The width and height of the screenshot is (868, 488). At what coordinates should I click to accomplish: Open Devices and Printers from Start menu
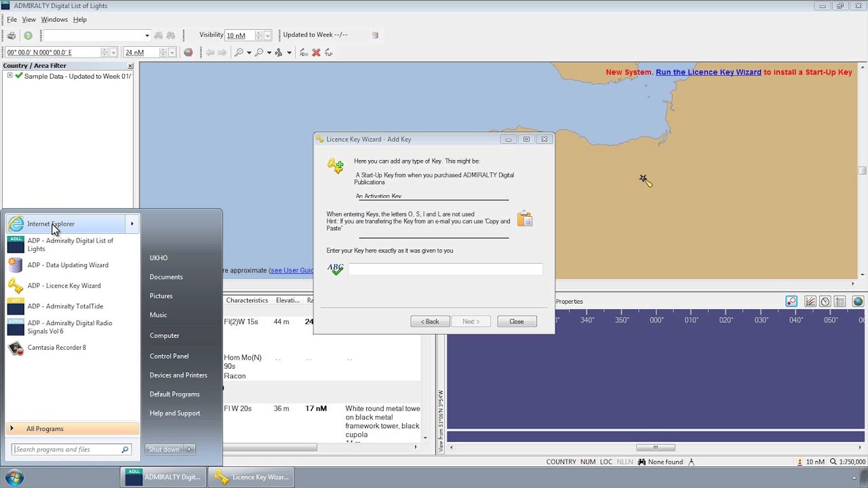tap(178, 375)
